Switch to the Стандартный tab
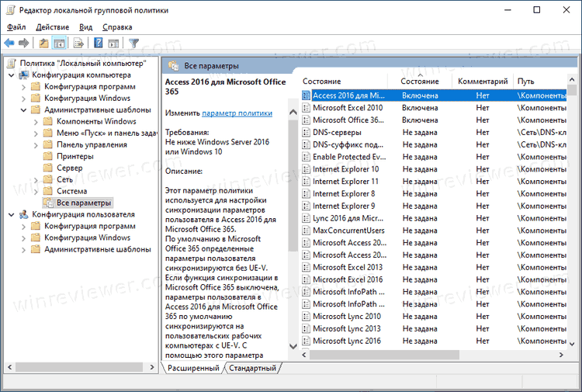The width and height of the screenshot is (582, 392). click(252, 368)
